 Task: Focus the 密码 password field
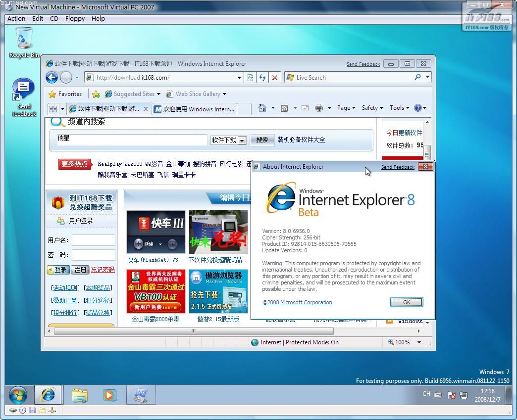coord(94,255)
